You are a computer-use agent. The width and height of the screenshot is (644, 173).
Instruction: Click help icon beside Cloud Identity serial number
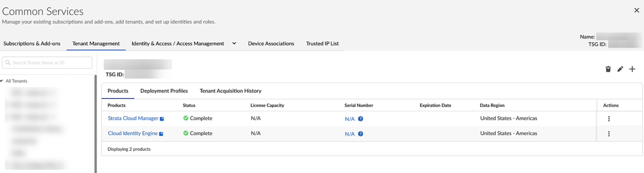(360, 134)
